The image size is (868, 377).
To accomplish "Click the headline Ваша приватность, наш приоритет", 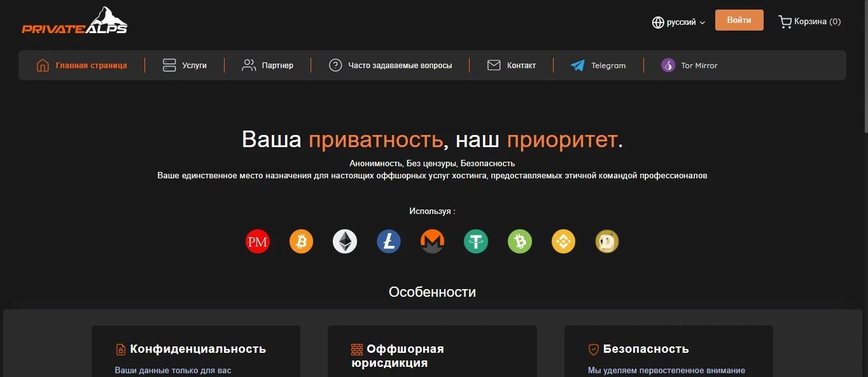I will tap(433, 139).
